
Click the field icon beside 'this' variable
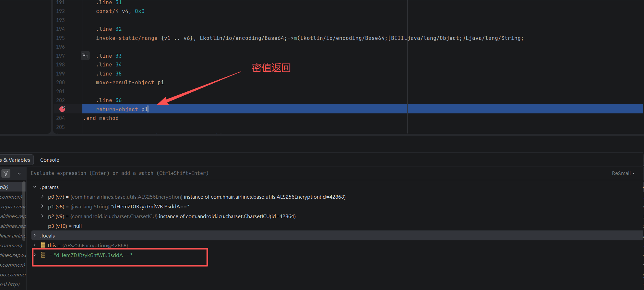(43, 245)
